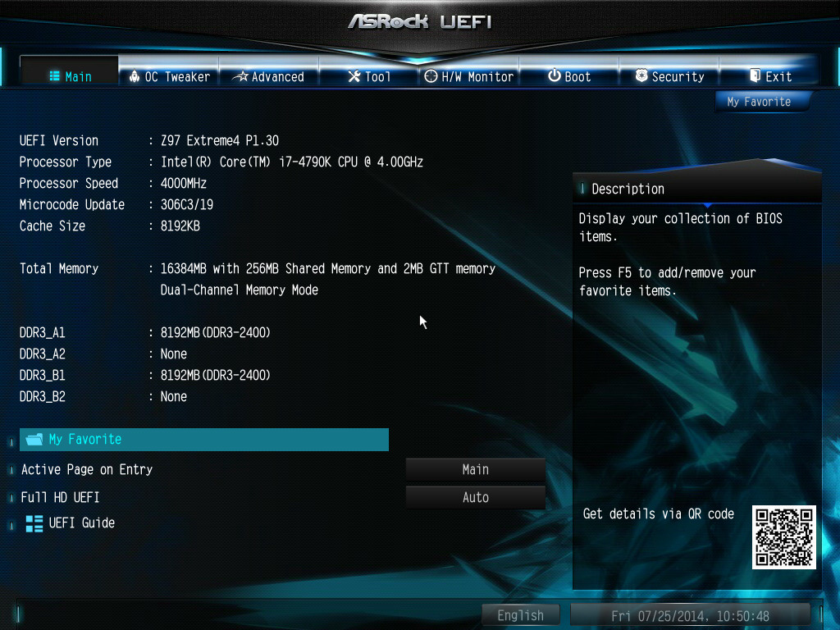Screen dimensions: 840x630
Task: Click the My Favorite button at top right
Action: point(762,102)
